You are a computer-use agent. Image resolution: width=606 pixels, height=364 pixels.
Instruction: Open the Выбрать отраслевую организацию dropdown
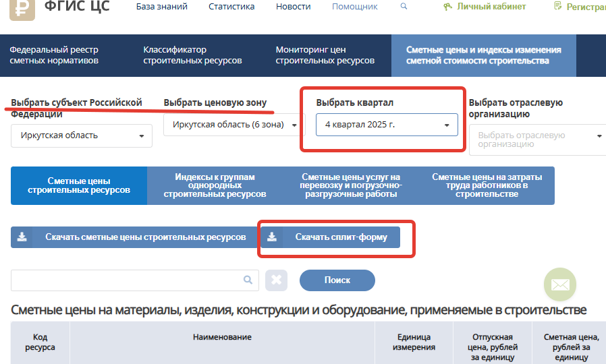pyautogui.click(x=537, y=140)
